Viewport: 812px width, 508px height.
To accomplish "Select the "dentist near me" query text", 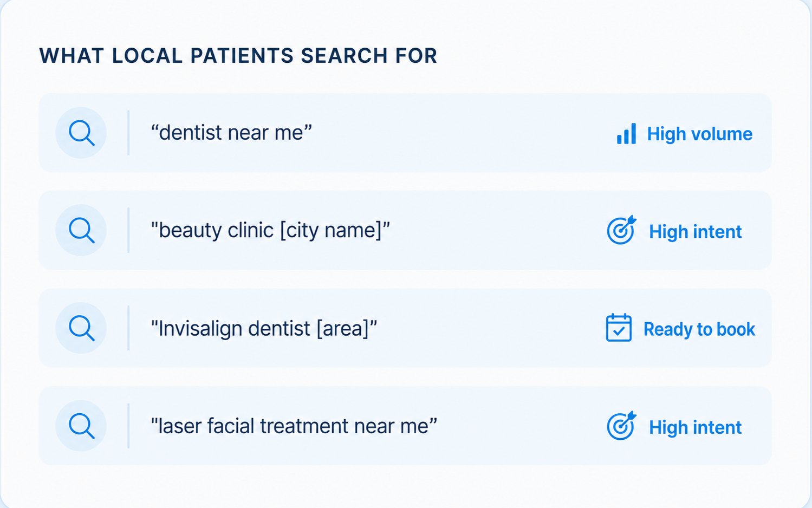I will (x=232, y=133).
